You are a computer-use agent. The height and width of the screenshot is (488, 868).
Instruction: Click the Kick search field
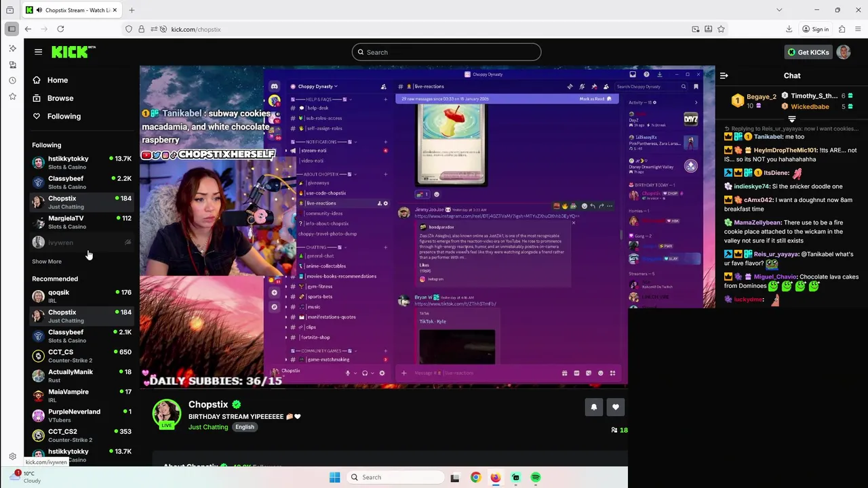pos(446,52)
